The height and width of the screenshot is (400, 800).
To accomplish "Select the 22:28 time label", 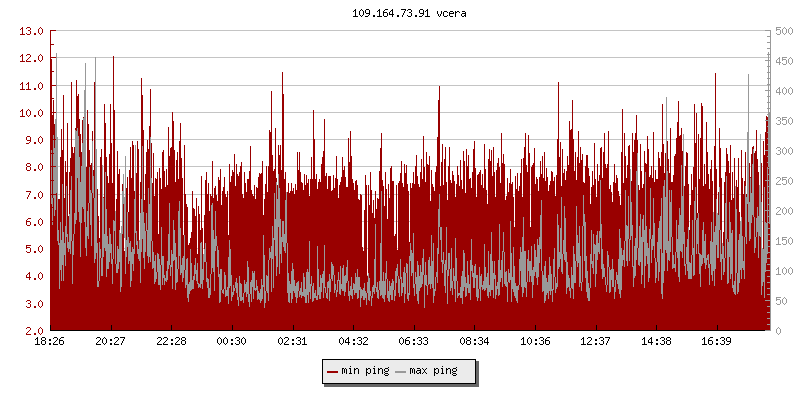I will [x=171, y=341].
